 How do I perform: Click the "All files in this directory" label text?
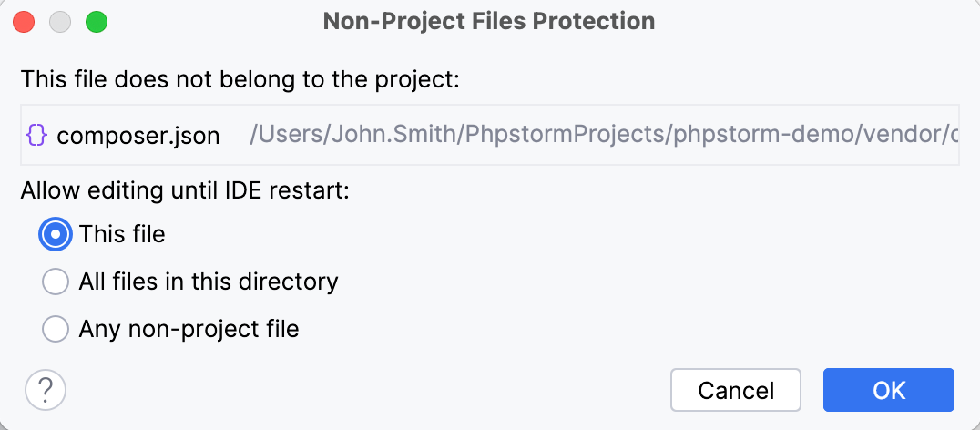click(209, 282)
